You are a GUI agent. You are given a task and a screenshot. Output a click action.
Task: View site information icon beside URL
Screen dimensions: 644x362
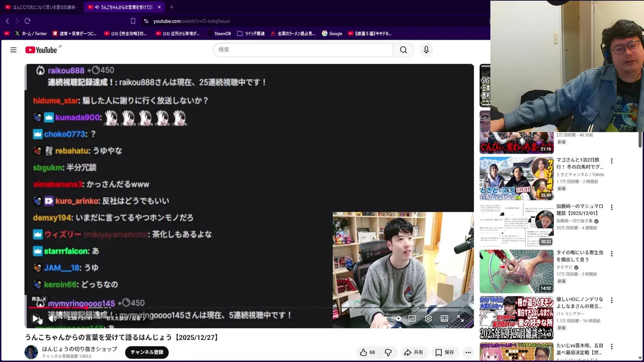pyautogui.click(x=146, y=21)
